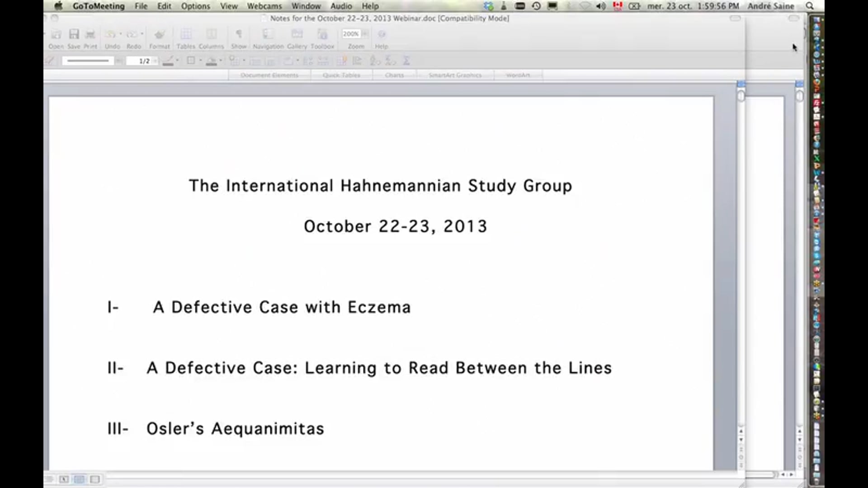Pick a highlight color from the formatting bar
Screen dimensions: 868x488
click(x=212, y=61)
